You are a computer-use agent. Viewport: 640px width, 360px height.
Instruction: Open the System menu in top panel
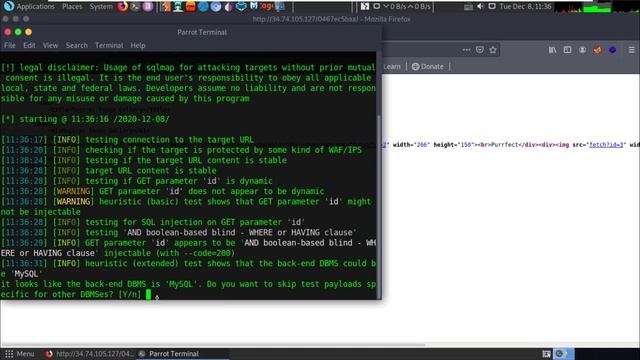[101, 7]
